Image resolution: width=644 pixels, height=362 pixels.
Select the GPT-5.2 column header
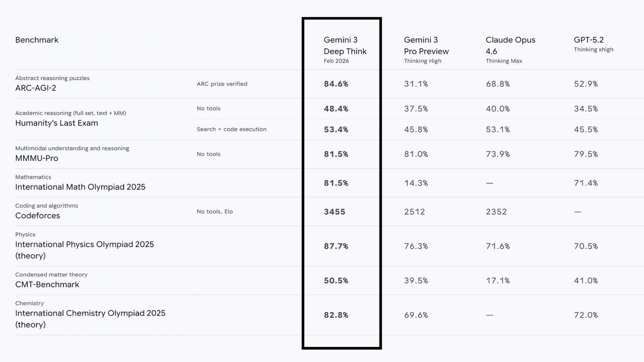pyautogui.click(x=589, y=40)
